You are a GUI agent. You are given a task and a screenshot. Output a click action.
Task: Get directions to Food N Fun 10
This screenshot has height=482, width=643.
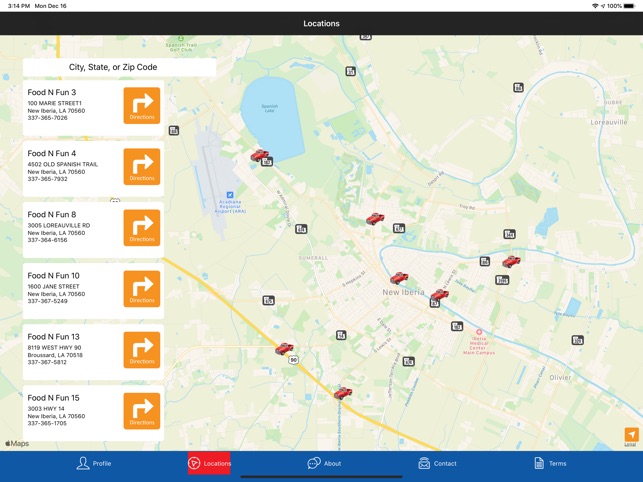(x=142, y=289)
